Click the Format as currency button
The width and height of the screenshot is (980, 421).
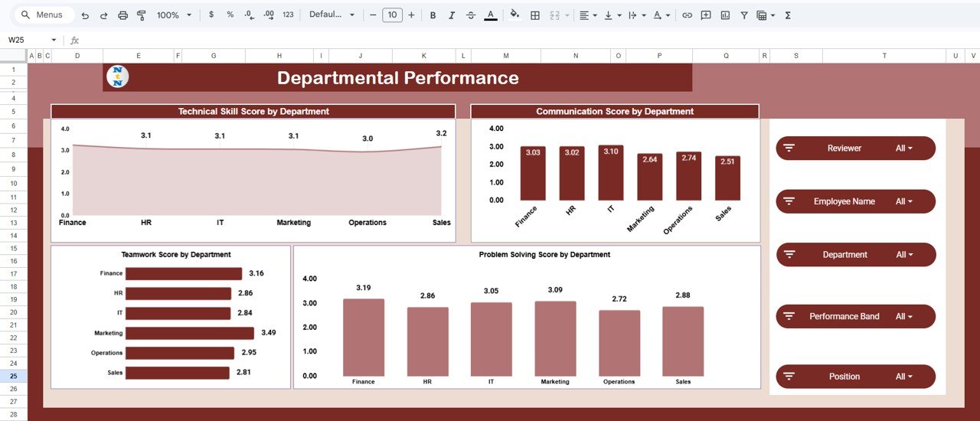click(211, 15)
